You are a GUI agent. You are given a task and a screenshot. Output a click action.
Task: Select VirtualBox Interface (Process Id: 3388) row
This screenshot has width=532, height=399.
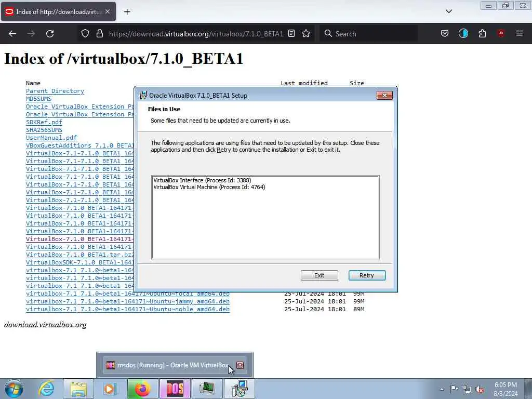202,180
